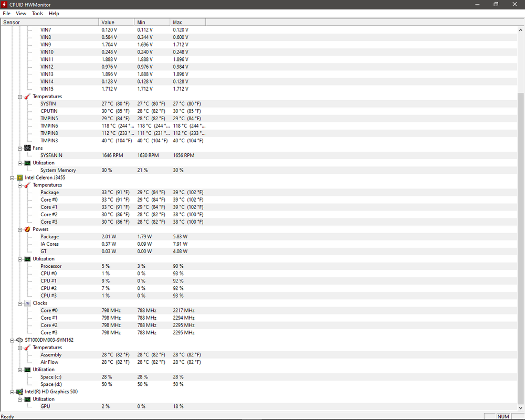Click the Min column header
The width and height of the screenshot is (525, 420).
152,22
